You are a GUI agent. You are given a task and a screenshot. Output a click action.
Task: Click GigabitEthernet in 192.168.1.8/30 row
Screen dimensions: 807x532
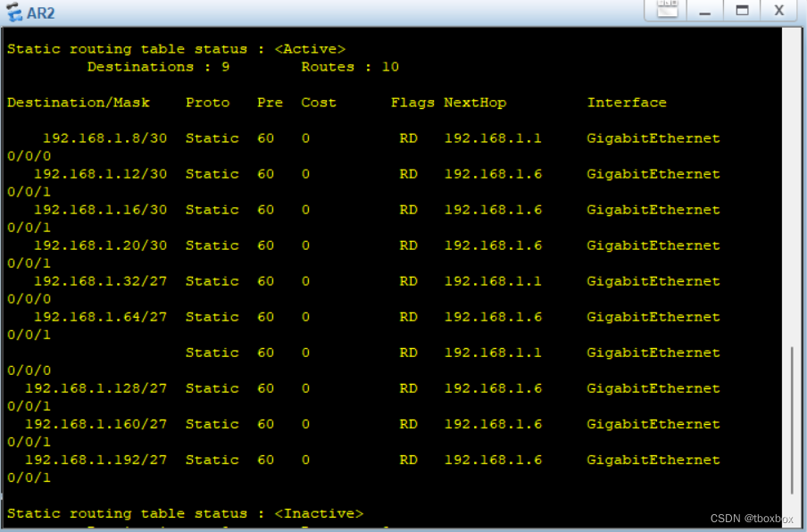(x=653, y=138)
